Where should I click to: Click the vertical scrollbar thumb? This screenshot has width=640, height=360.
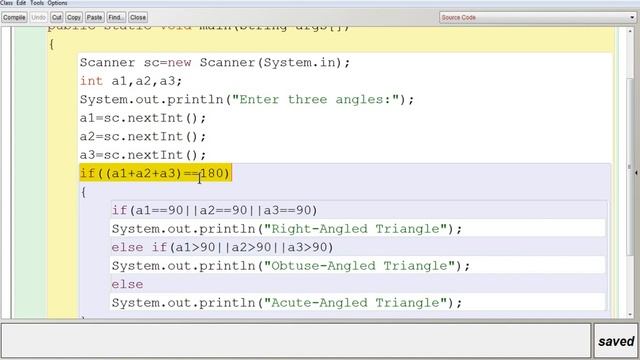click(630, 167)
